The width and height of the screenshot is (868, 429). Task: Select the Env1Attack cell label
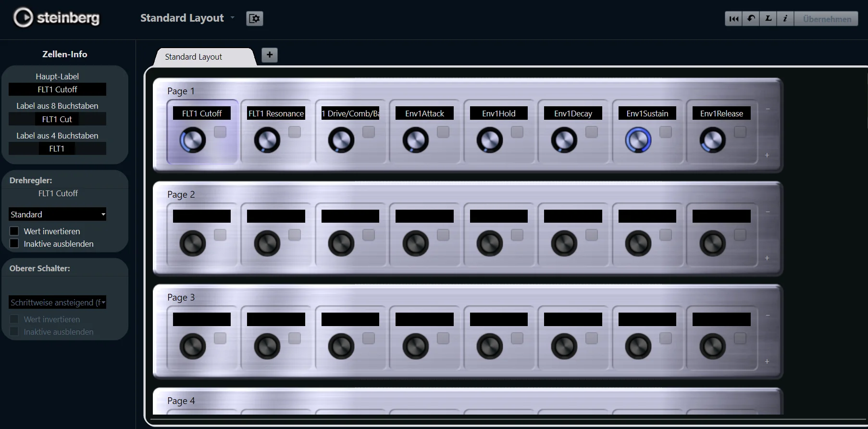[x=424, y=114]
